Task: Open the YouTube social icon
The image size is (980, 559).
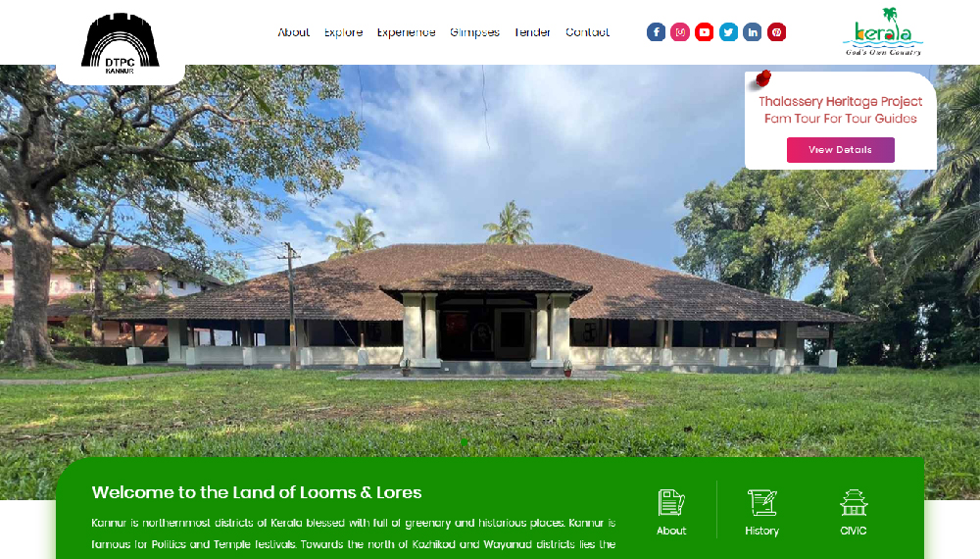Action: 704,32
